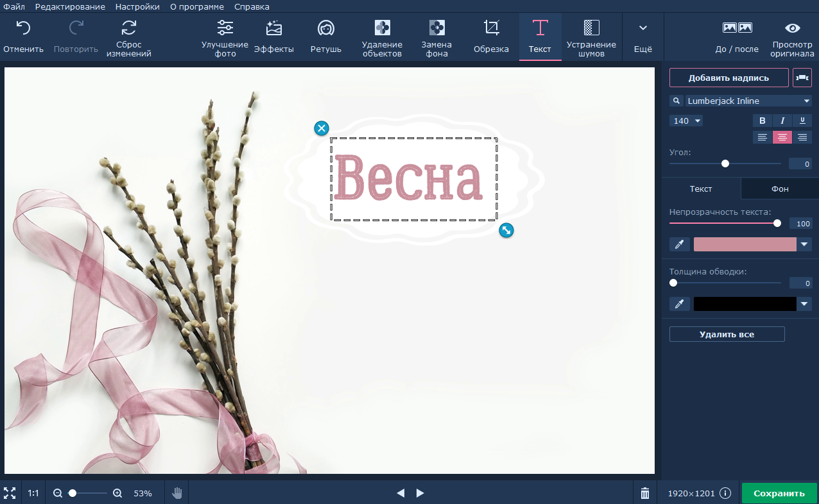Screen dimensions: 819x504
Task: Open the О программе menu
Action: tap(197, 6)
